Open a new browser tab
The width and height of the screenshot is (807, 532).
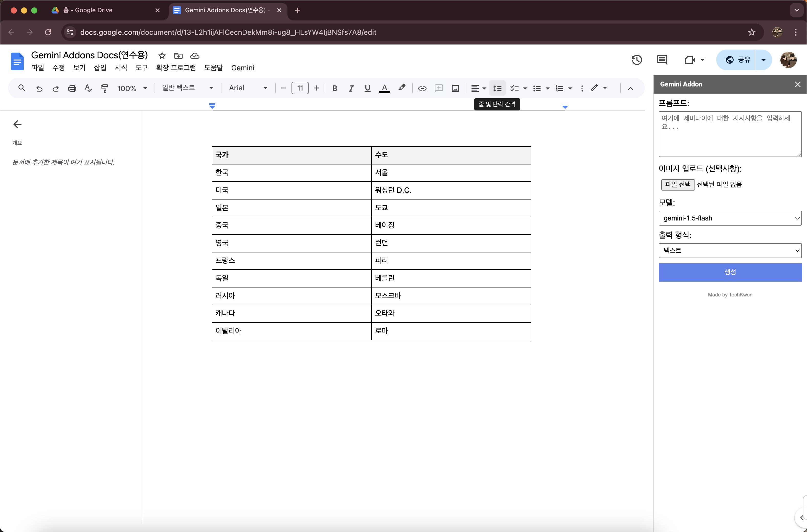coord(297,10)
